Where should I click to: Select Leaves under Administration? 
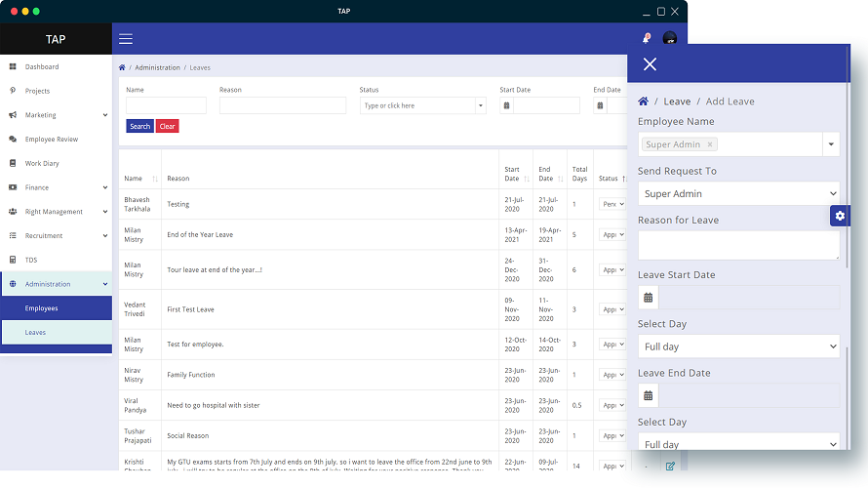pyautogui.click(x=57, y=333)
